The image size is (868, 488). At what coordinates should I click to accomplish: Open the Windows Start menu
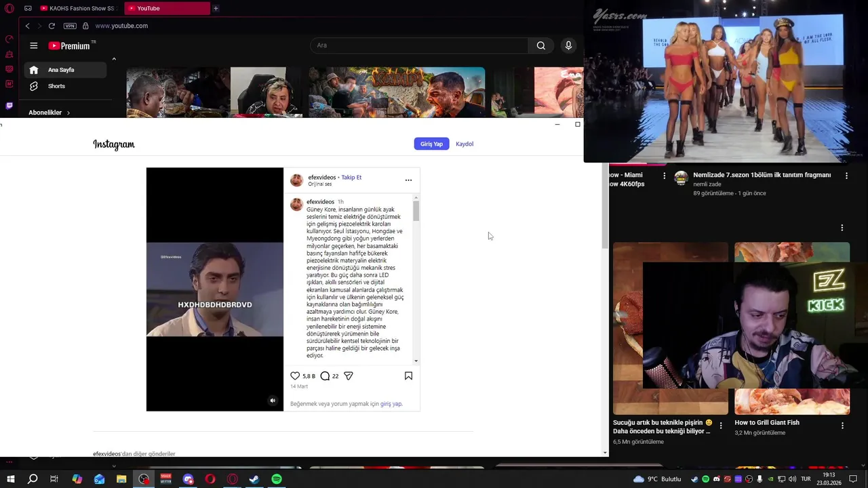(11, 479)
